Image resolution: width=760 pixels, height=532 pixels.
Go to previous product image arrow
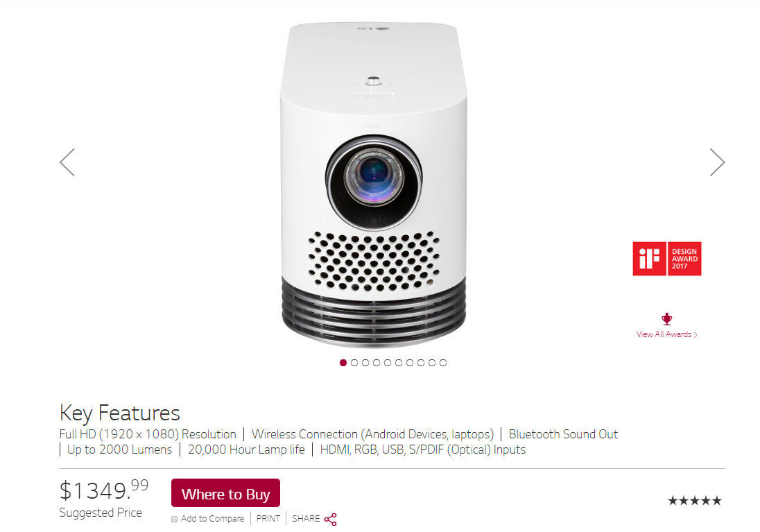click(x=67, y=162)
